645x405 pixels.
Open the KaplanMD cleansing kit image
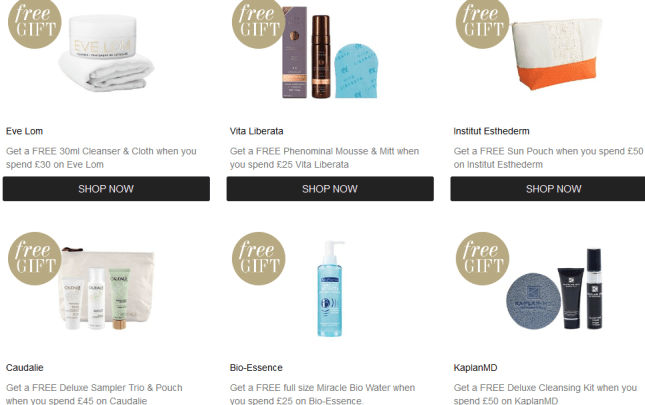click(554, 289)
